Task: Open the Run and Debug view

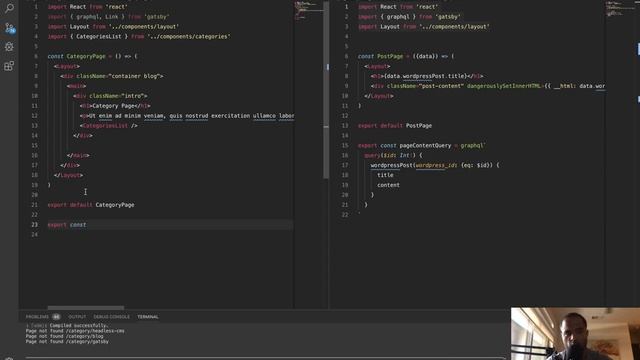Action: [9, 47]
